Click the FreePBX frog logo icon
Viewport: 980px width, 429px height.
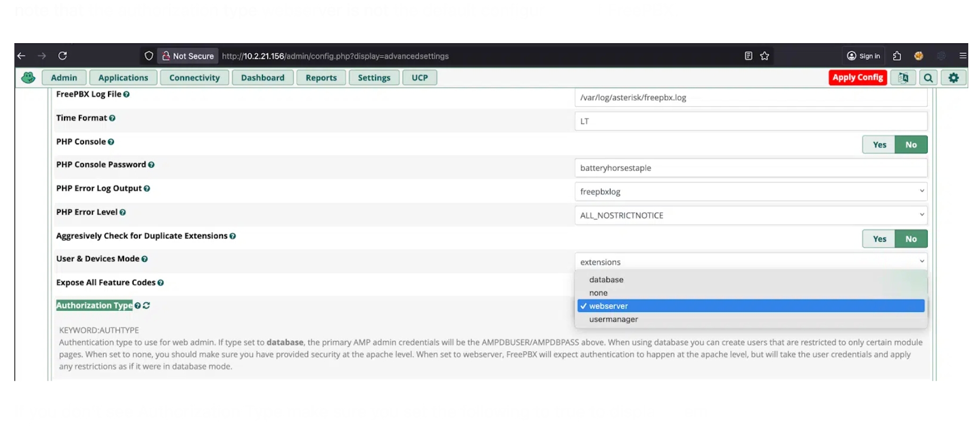(28, 78)
